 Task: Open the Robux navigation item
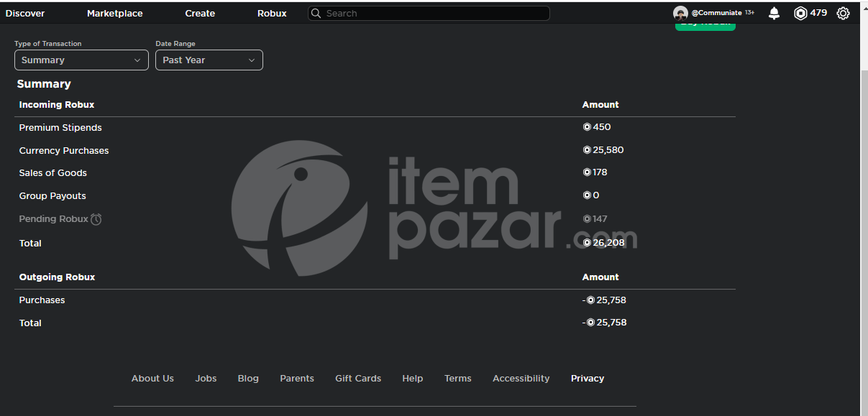click(272, 14)
